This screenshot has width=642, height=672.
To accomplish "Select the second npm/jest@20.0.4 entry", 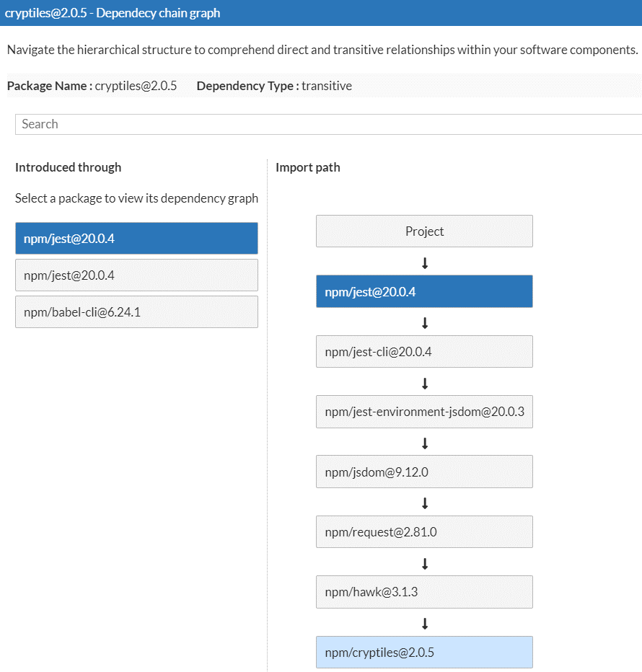I will click(x=136, y=275).
